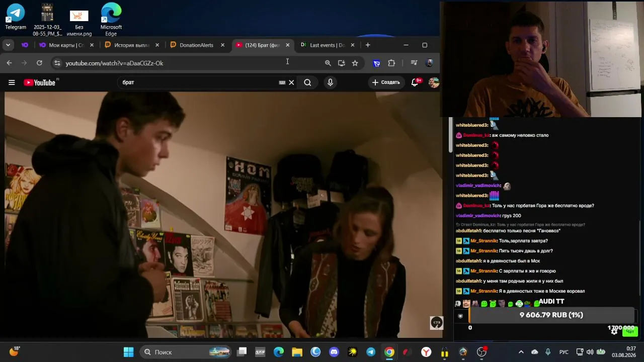The width and height of the screenshot is (644, 362).
Task: Close the DonationAlerts tab
Action: click(x=222, y=45)
